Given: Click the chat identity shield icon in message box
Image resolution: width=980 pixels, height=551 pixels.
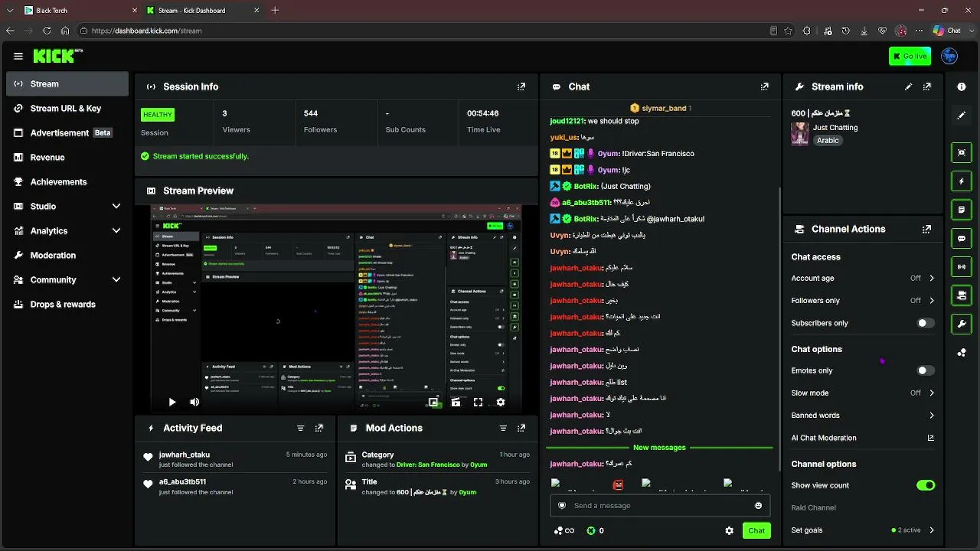Looking at the screenshot, I should [562, 505].
